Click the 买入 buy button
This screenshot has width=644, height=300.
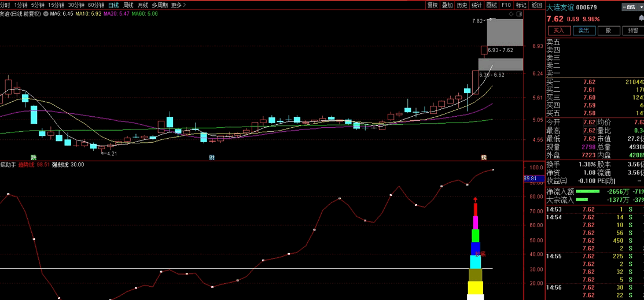(559, 31)
